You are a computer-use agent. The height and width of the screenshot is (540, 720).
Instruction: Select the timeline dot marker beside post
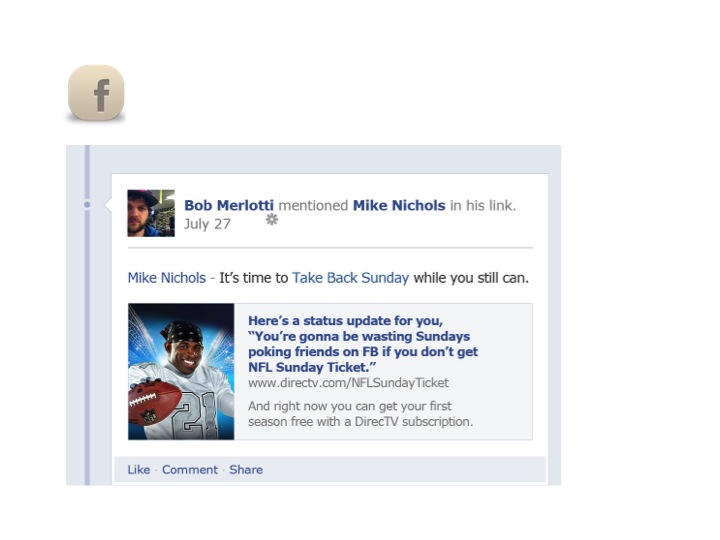(87, 204)
